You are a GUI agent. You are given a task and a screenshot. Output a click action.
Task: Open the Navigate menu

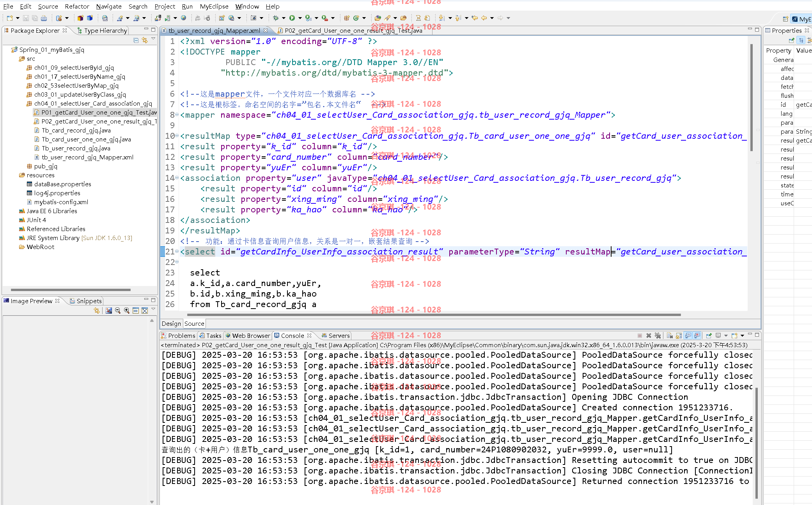[109, 6]
